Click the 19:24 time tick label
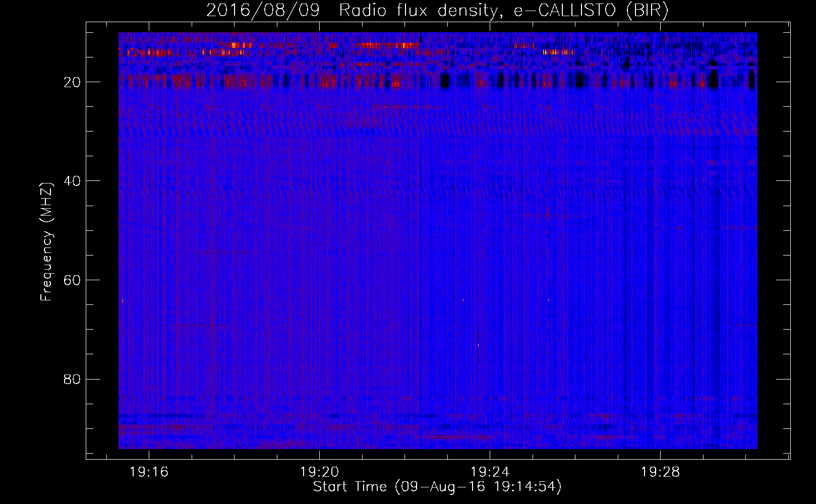Image resolution: width=816 pixels, height=504 pixels. (490, 472)
